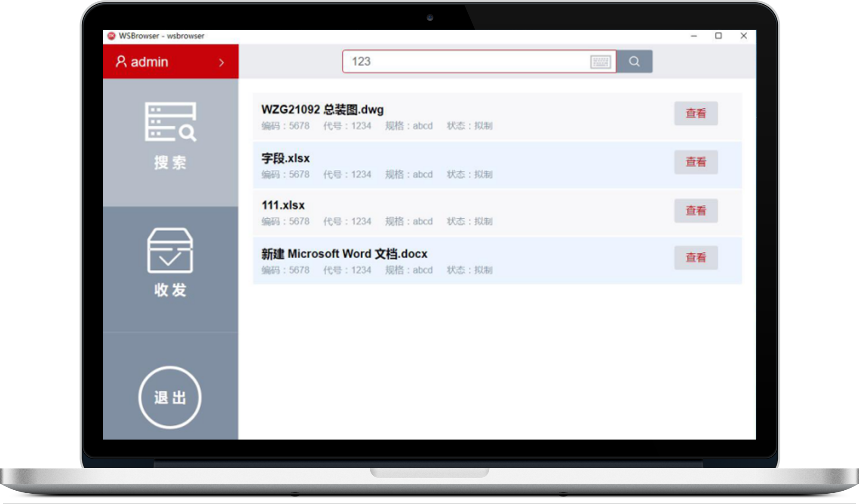Click 查看 for 111.xlsx
Viewport: 859px width, 504px height.
696,211
